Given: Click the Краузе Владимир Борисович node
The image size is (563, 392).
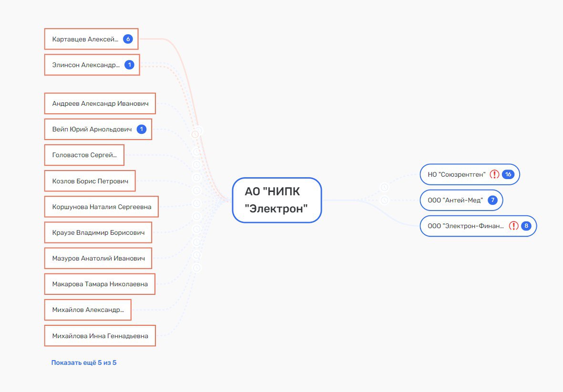Looking at the screenshot, I should click(x=98, y=232).
